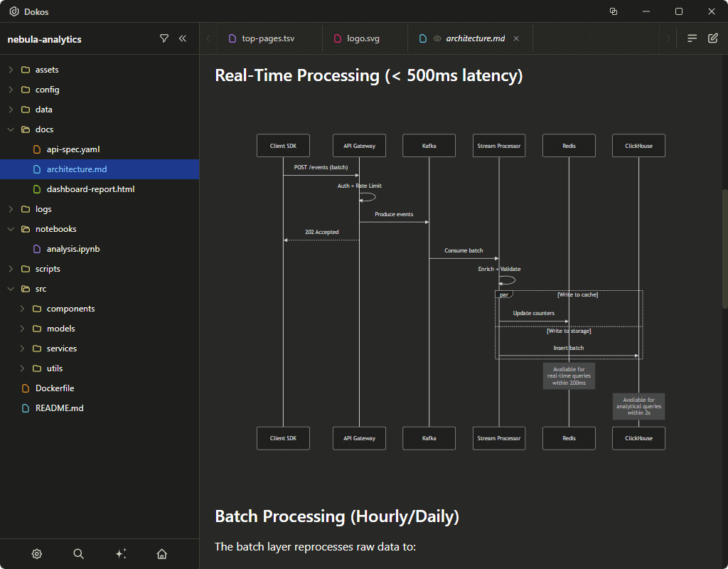Open the filter icon in sidebar header
Image resolution: width=728 pixels, height=569 pixels.
tap(164, 39)
